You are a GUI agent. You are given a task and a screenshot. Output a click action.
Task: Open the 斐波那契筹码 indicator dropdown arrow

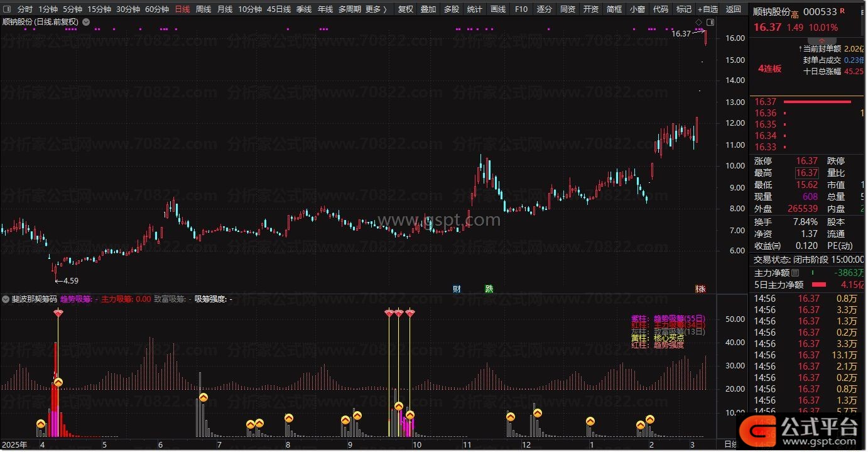point(6,299)
